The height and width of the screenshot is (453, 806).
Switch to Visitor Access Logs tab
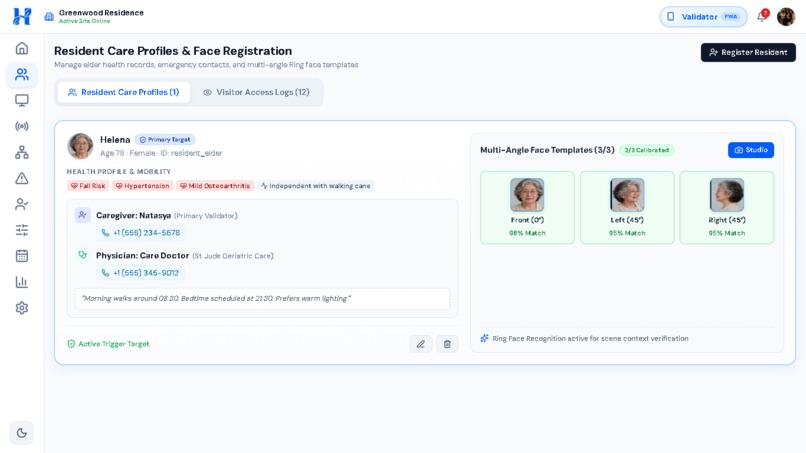tap(257, 92)
